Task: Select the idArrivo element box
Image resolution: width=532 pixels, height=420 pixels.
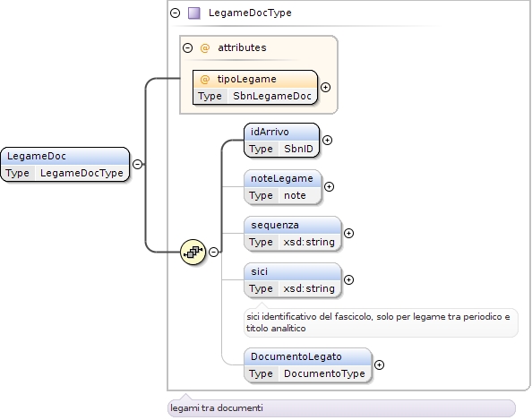Action: tap(281, 140)
